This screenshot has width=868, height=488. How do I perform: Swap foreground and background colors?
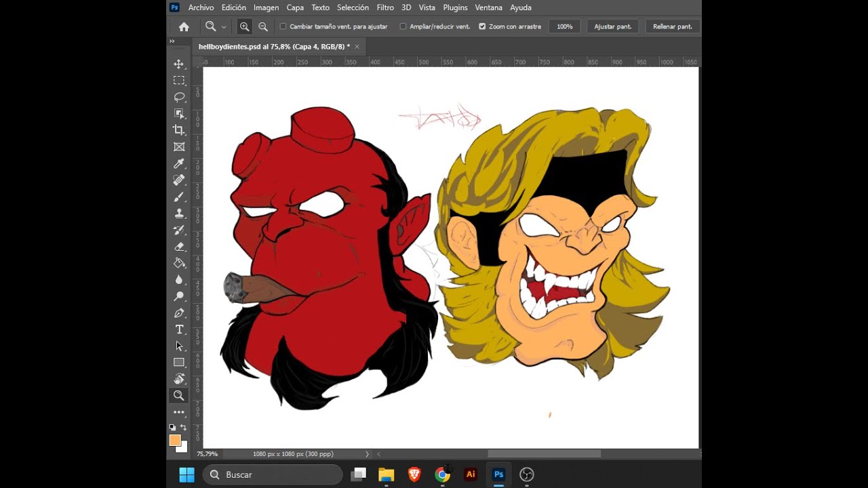[183, 428]
